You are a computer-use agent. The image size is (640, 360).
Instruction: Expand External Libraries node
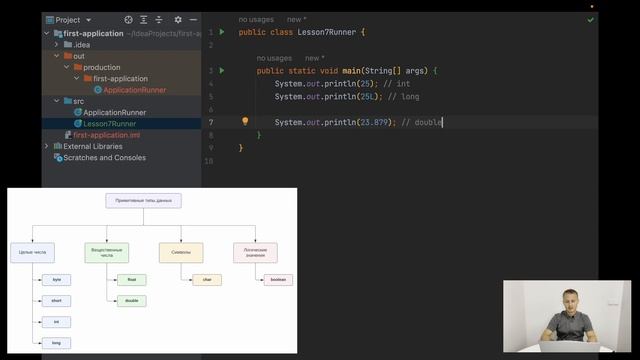pos(47,146)
